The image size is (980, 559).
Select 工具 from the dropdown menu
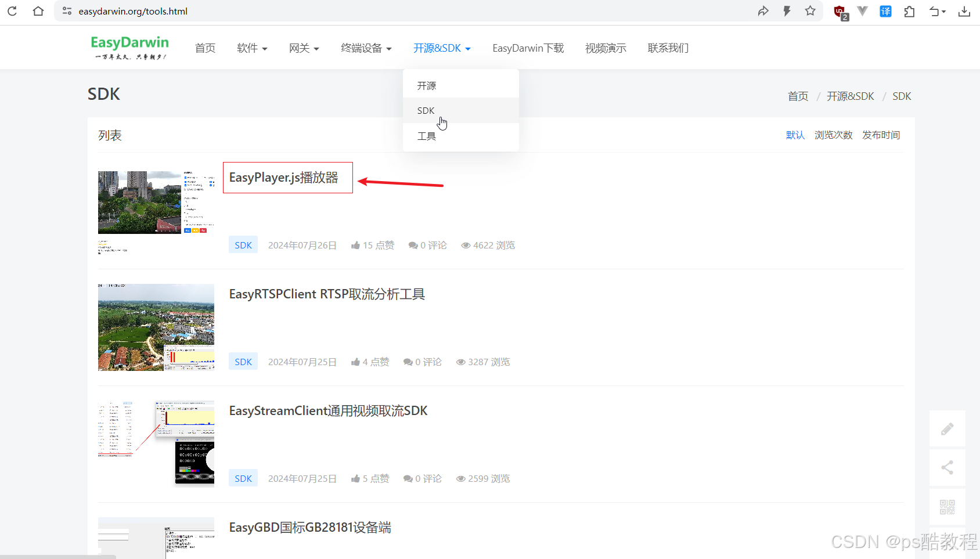point(461,136)
